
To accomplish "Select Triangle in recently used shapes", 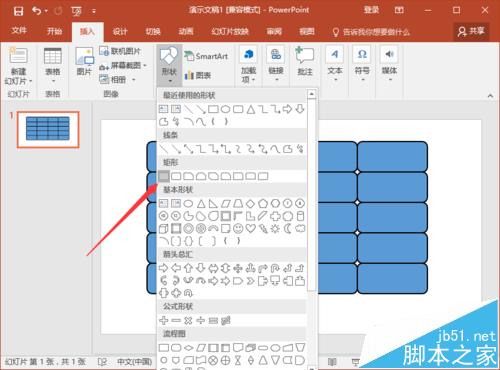I will pos(250,109).
